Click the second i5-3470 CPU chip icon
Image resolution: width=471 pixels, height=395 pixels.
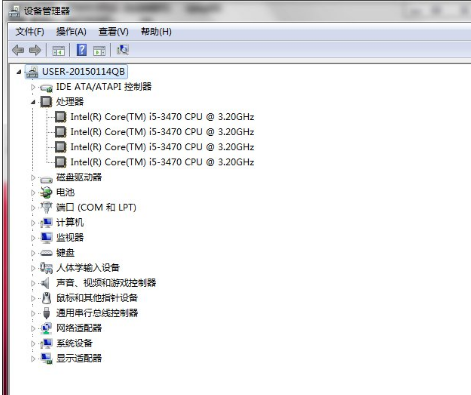60,132
